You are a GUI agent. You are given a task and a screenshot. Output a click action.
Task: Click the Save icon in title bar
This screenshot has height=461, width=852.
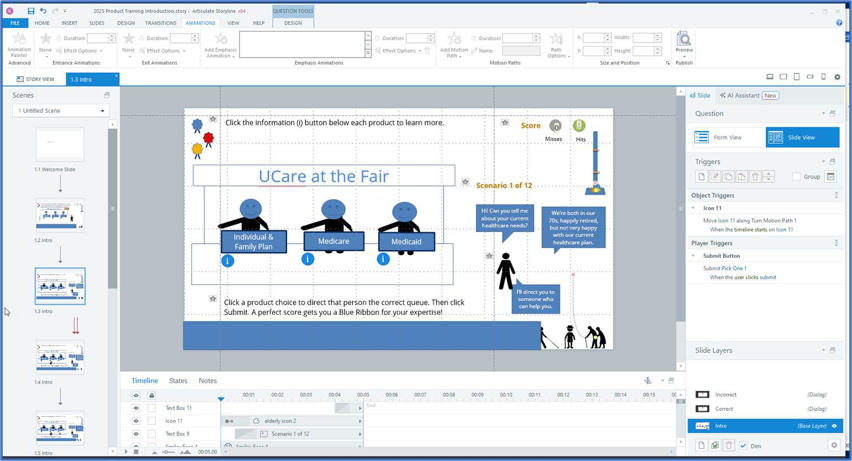pyautogui.click(x=31, y=11)
